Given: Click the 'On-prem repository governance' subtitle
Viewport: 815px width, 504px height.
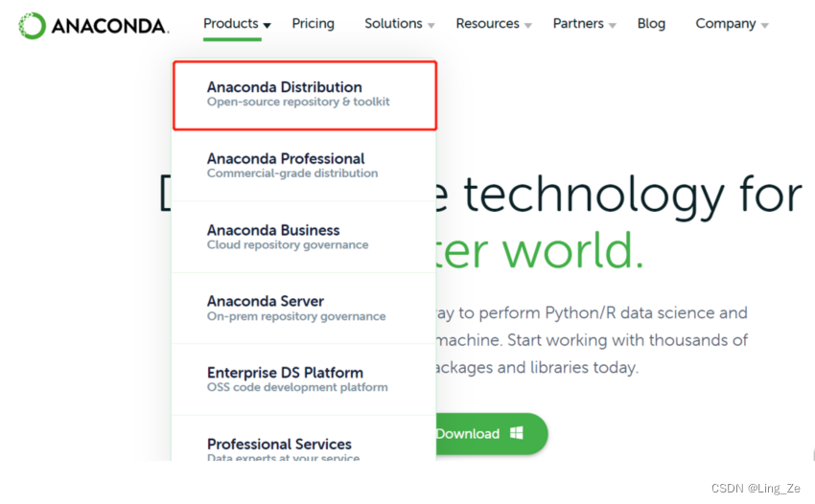Looking at the screenshot, I should pos(296,316).
